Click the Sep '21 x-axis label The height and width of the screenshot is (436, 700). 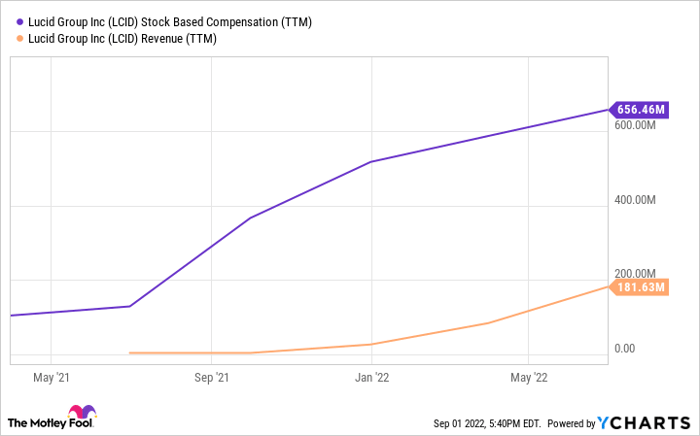pyautogui.click(x=210, y=377)
